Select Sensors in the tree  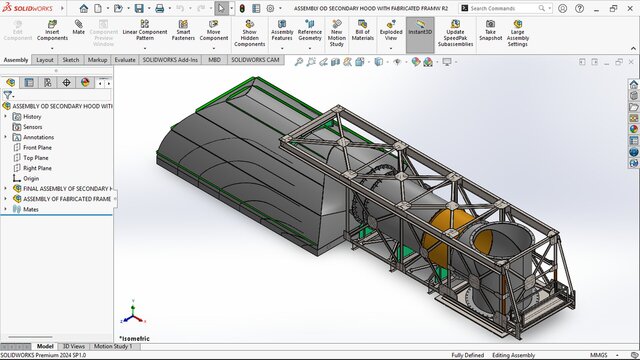pos(32,127)
